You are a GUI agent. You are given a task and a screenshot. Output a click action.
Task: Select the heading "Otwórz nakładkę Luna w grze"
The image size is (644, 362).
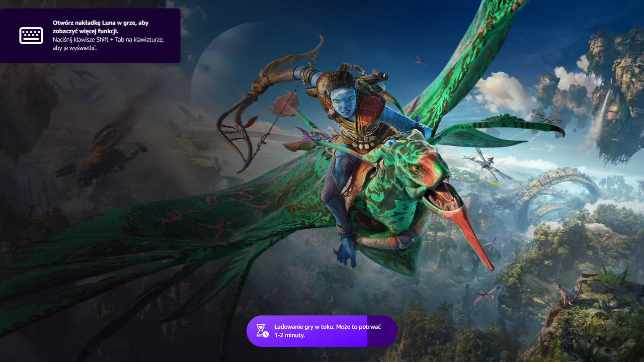coord(94,23)
